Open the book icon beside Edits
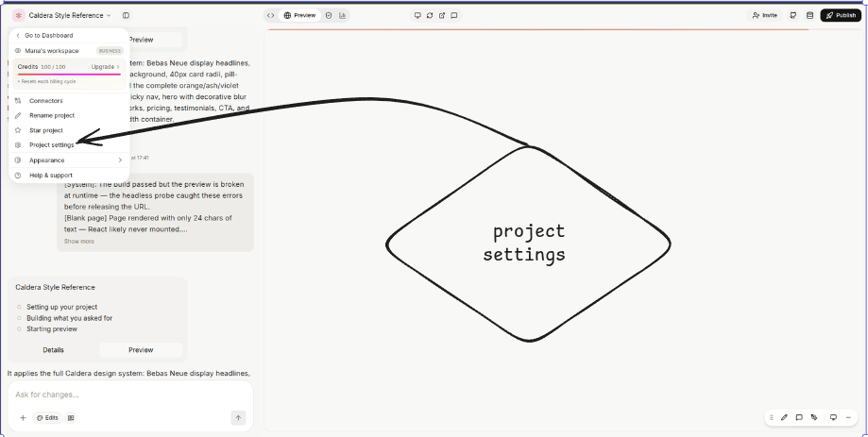Viewport: 868px width, 437px height. [x=71, y=418]
